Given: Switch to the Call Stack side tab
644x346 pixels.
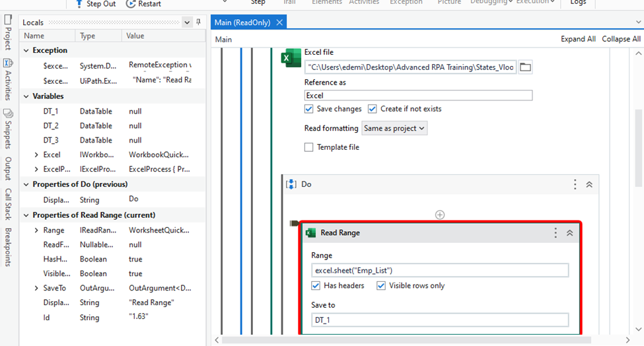Looking at the screenshot, I should (x=8, y=204).
